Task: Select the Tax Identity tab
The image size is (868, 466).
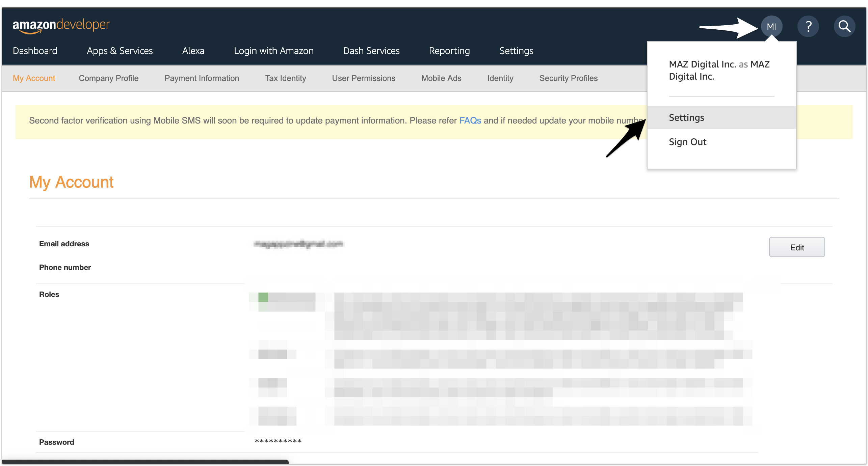Action: [x=286, y=78]
